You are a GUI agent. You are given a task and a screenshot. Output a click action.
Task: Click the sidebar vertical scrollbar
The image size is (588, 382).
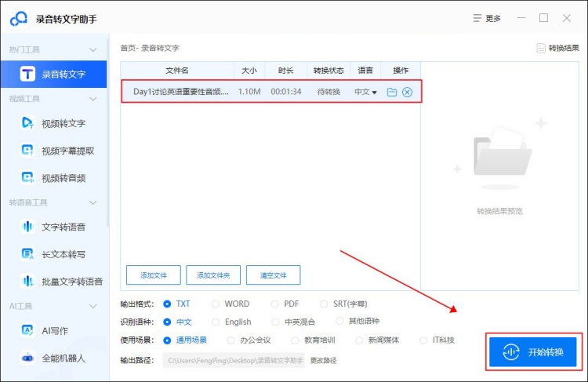point(108,133)
